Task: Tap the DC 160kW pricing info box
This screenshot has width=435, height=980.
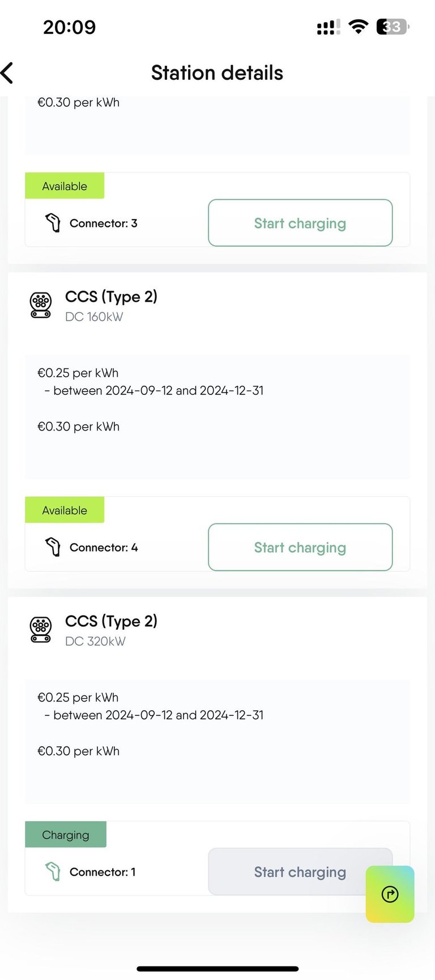Action: pos(217,416)
